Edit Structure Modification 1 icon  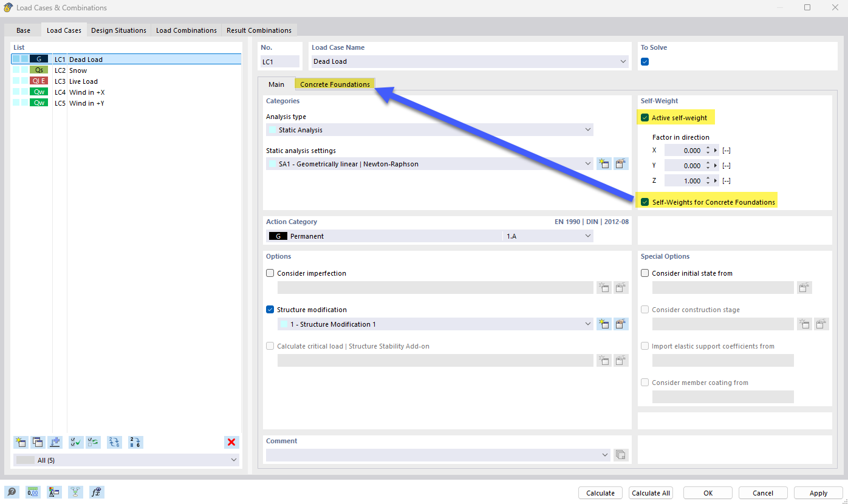620,324
